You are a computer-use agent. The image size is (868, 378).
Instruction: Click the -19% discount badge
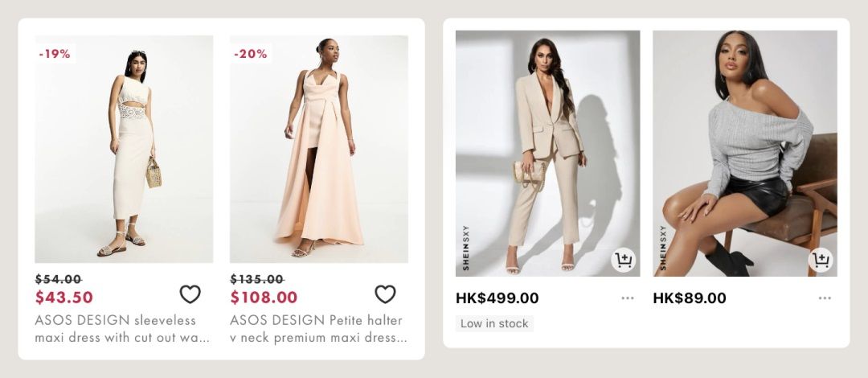click(55, 54)
